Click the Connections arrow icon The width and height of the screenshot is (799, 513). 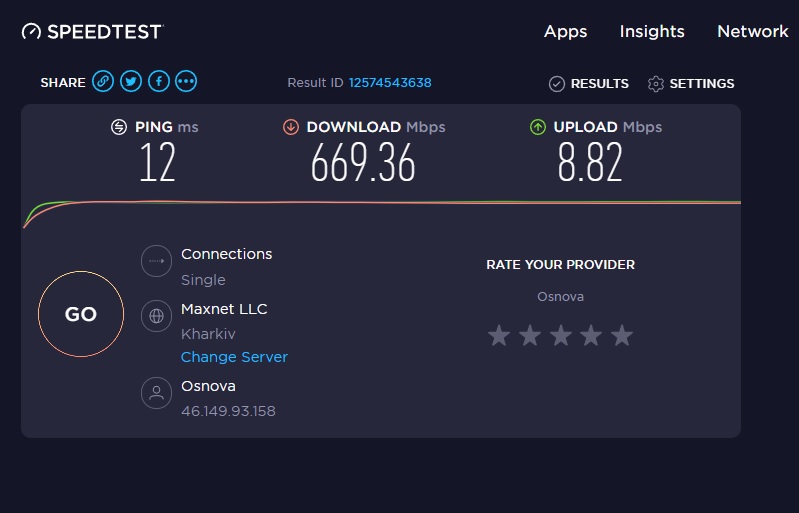(156, 261)
